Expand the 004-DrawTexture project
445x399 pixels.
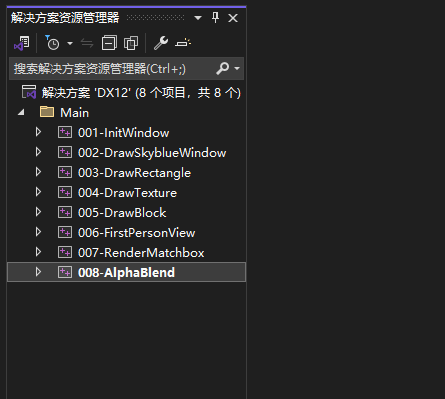point(38,192)
